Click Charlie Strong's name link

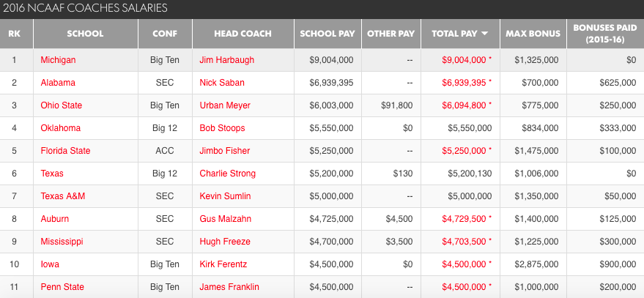(228, 174)
